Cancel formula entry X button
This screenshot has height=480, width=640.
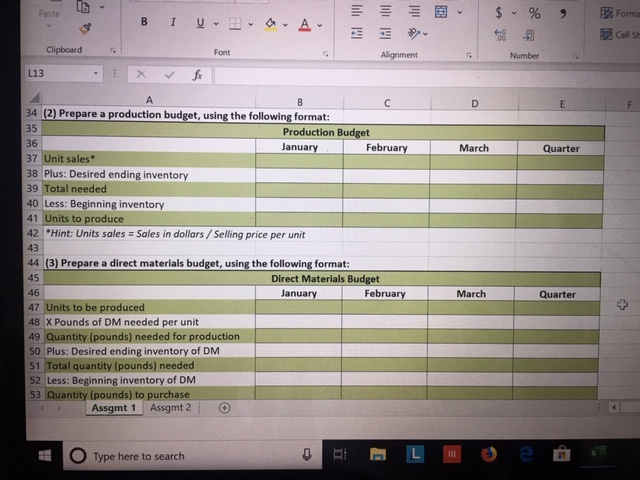tap(141, 74)
